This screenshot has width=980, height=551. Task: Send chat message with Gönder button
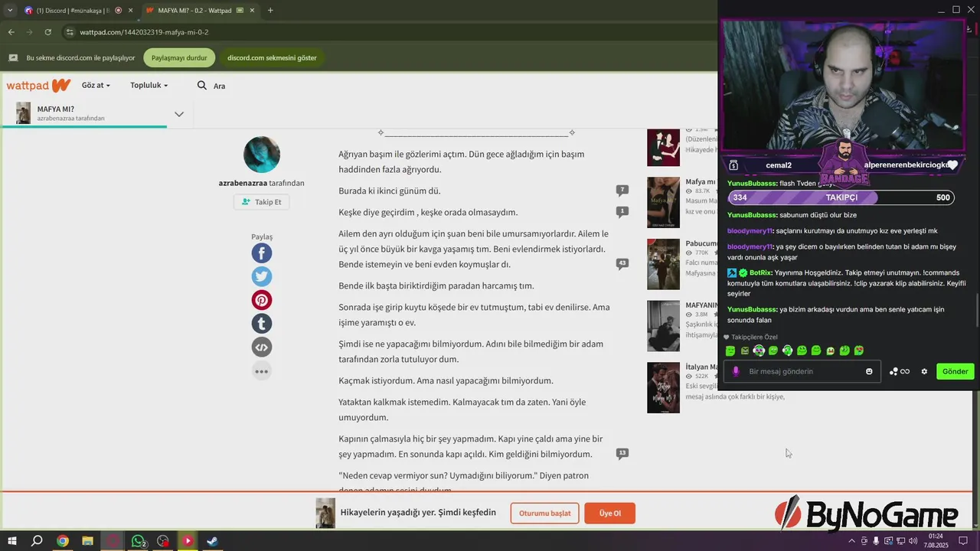tap(955, 372)
